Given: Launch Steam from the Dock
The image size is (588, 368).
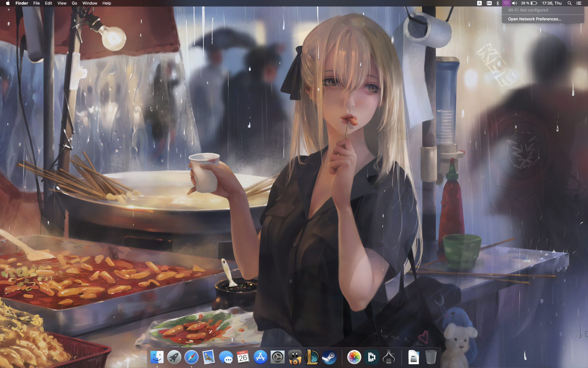Looking at the screenshot, I should click(329, 357).
